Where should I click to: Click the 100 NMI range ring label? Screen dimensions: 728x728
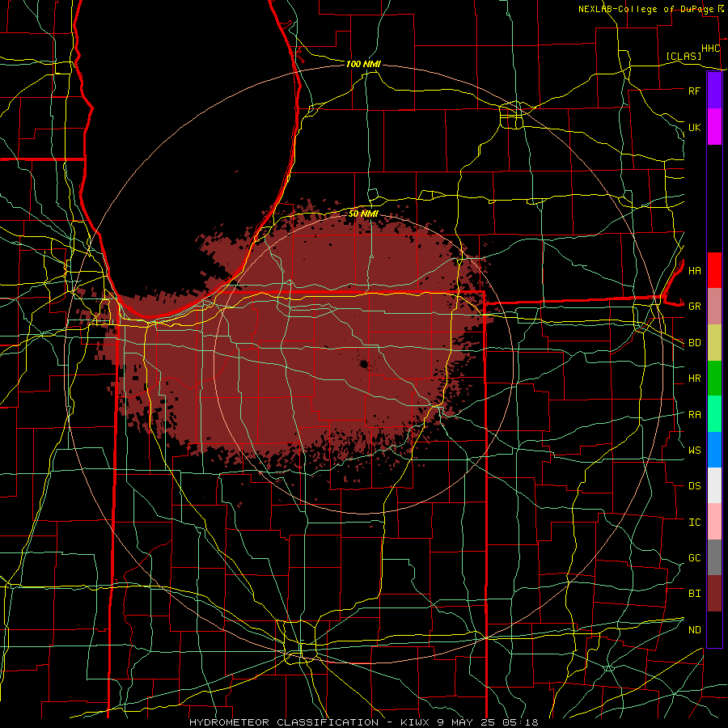363,64
